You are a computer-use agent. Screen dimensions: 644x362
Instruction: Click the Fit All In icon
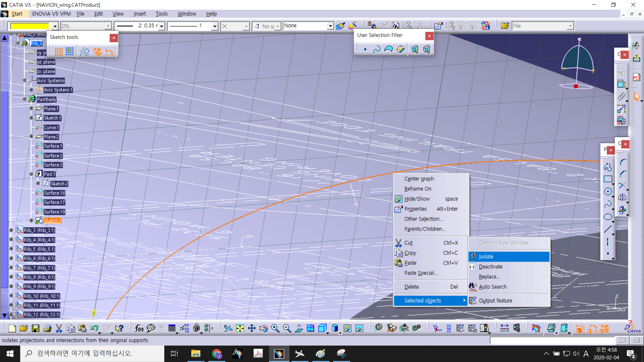240,328
